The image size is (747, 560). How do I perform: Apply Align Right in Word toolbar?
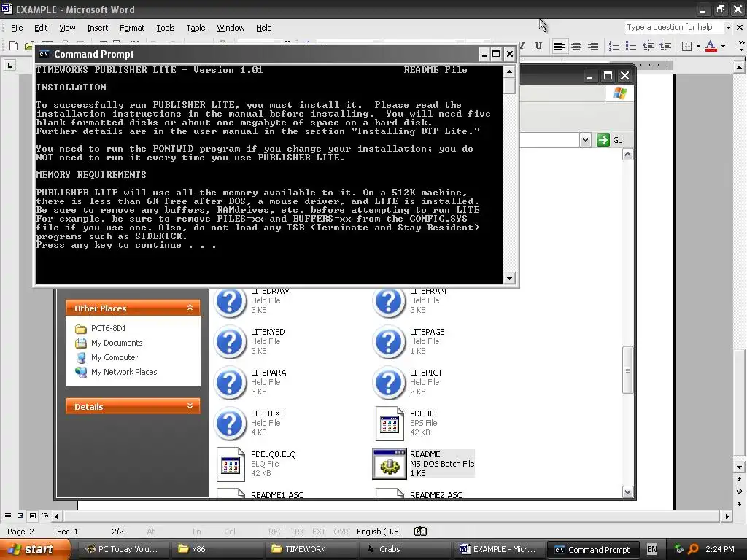[x=592, y=46]
